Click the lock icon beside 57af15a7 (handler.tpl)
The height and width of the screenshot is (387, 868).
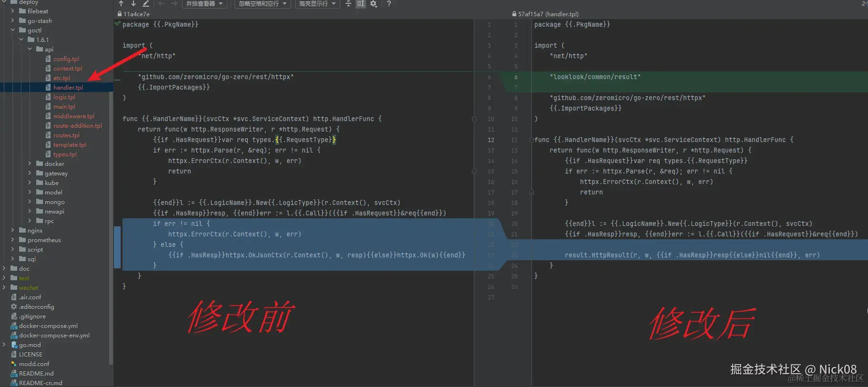point(514,14)
